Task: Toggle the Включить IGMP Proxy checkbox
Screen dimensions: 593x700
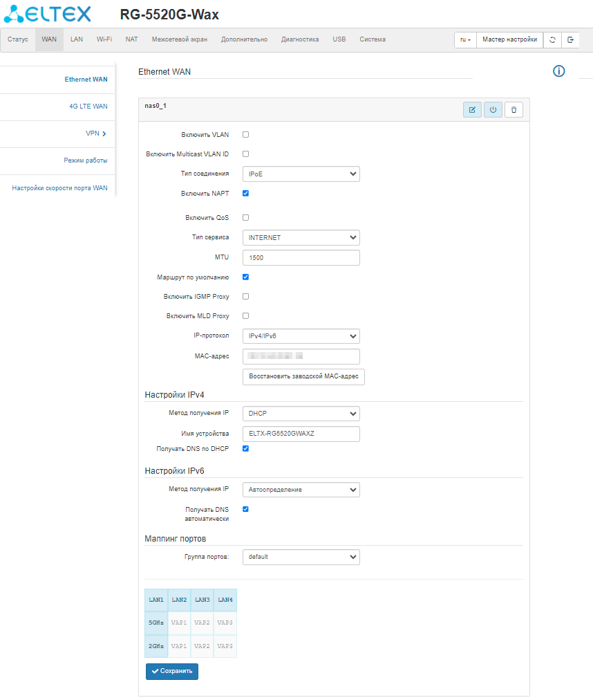Action: (x=245, y=296)
